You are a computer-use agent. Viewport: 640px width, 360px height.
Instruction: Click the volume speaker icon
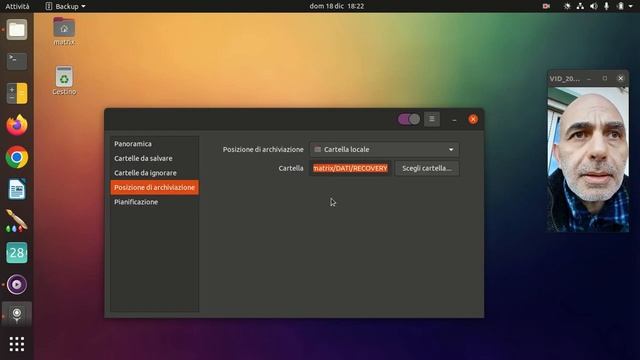point(593,6)
